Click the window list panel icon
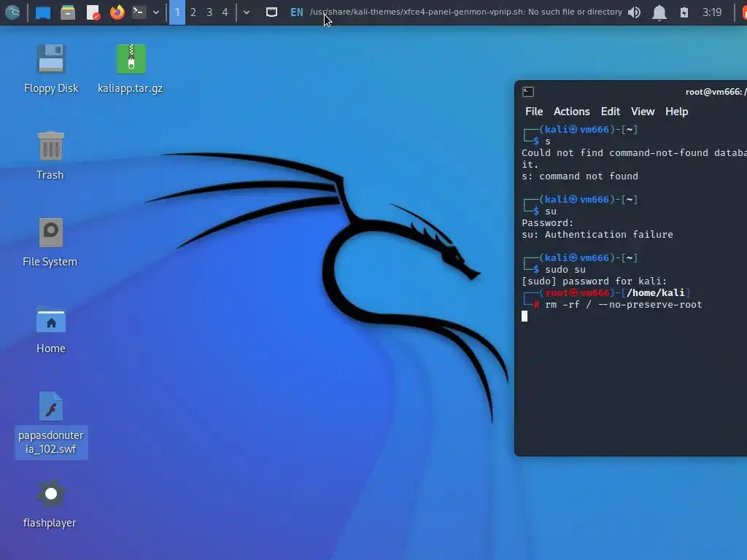The width and height of the screenshot is (747, 560). [271, 12]
